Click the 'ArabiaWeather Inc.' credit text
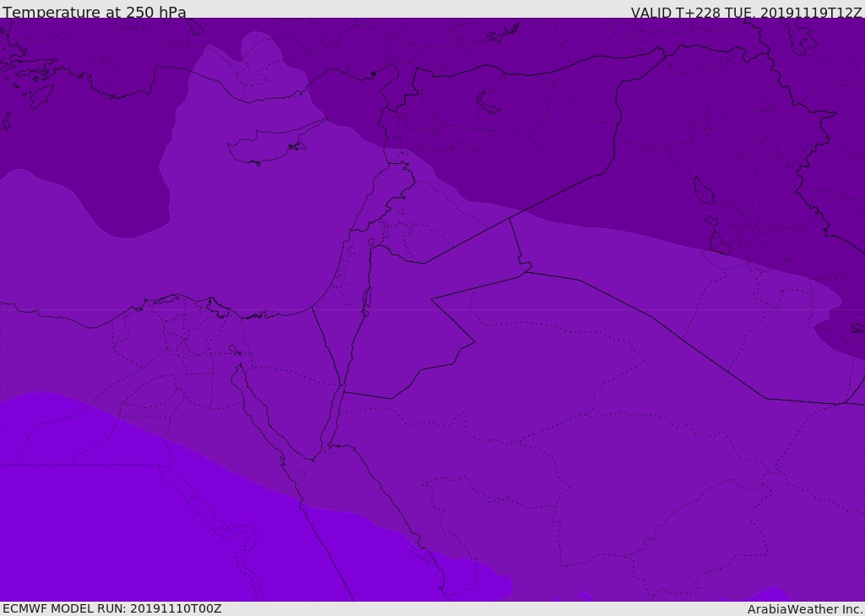Image resolution: width=865 pixels, height=616 pixels. 805,609
